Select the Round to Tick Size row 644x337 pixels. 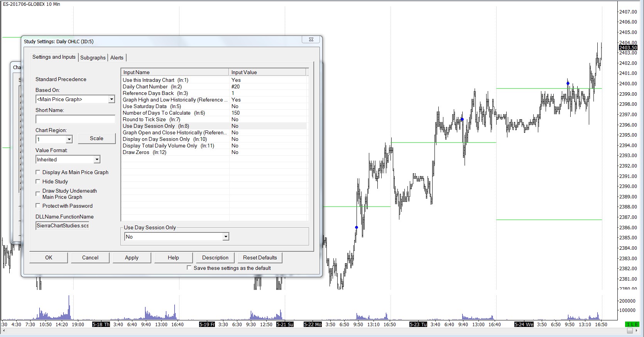215,119
